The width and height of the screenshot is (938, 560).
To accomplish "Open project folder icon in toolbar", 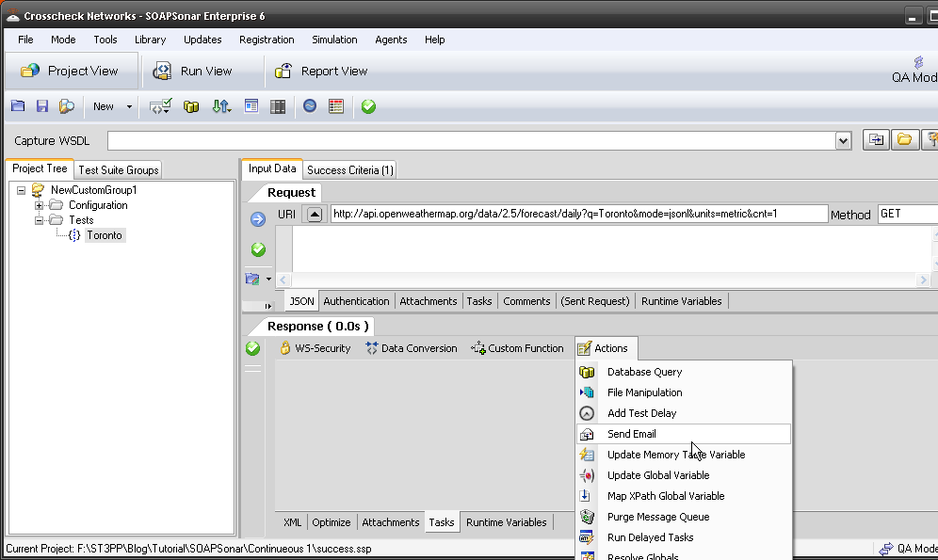I will (18, 106).
